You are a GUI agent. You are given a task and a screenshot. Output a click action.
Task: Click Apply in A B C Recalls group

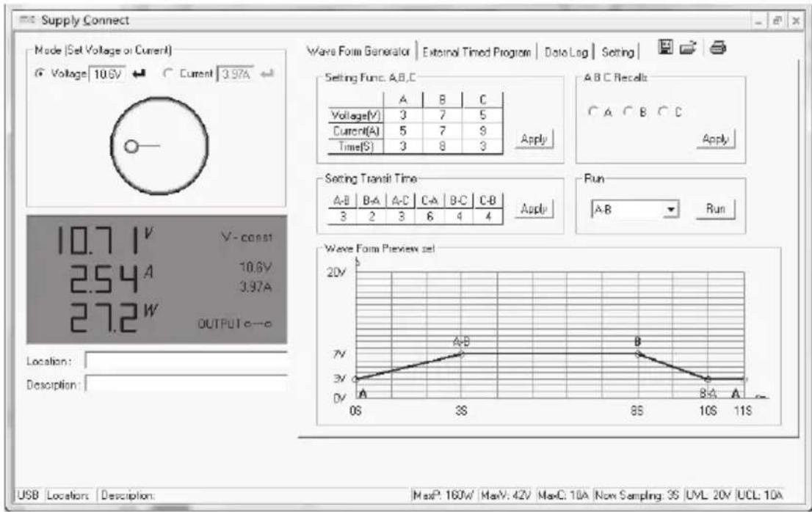coord(715,139)
